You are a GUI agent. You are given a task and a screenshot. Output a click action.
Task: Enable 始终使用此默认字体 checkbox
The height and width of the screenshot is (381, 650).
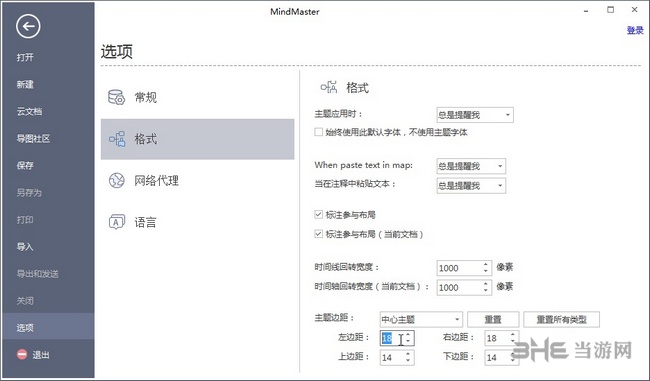pos(318,132)
